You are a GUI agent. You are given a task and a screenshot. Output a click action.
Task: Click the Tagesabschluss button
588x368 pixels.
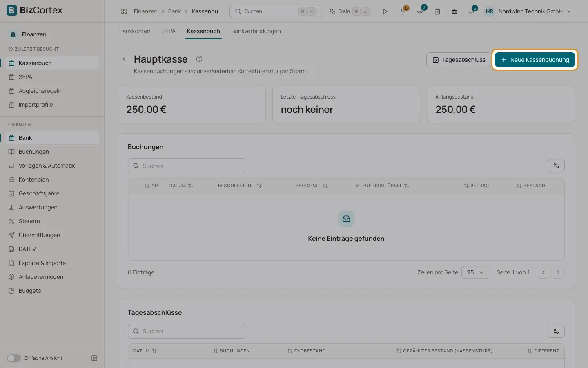point(459,60)
